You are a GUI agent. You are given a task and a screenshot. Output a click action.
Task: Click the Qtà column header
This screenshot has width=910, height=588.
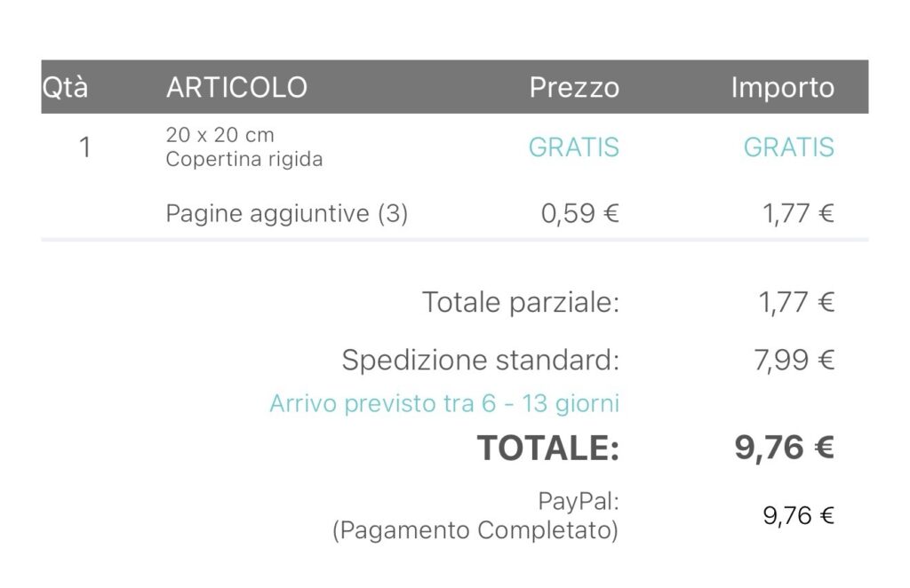66,88
